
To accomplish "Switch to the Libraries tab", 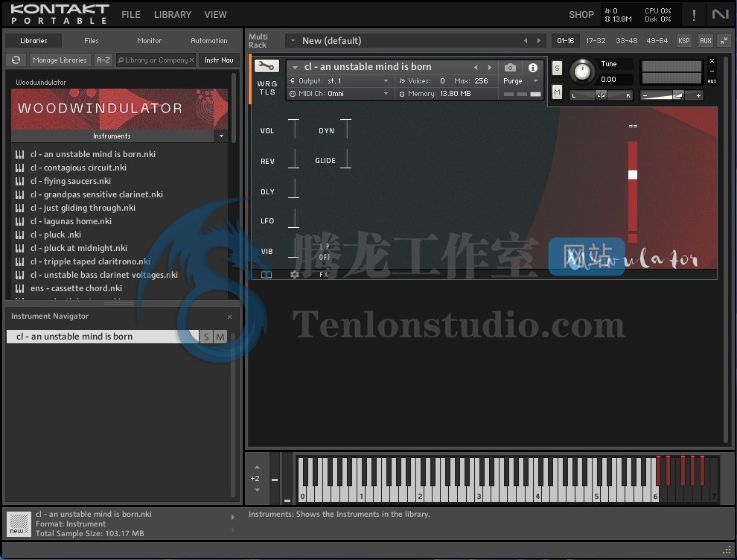I will (33, 41).
